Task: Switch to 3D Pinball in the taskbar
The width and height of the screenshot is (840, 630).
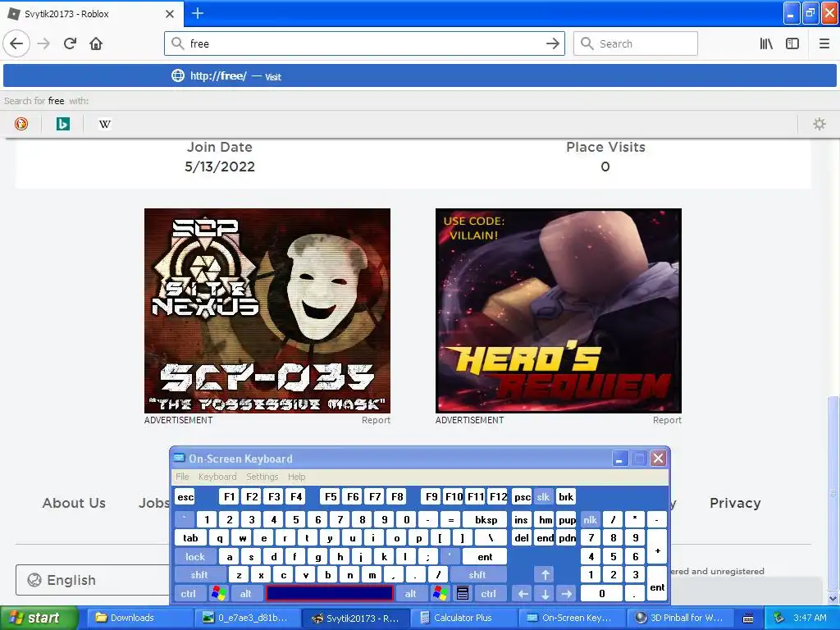Action: click(x=680, y=618)
